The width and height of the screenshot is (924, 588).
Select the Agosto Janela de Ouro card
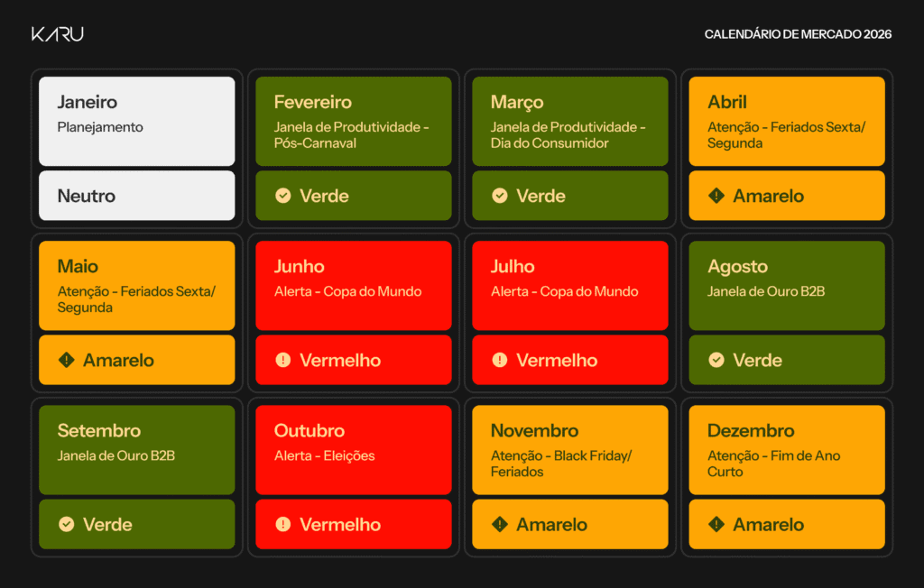[787, 285]
